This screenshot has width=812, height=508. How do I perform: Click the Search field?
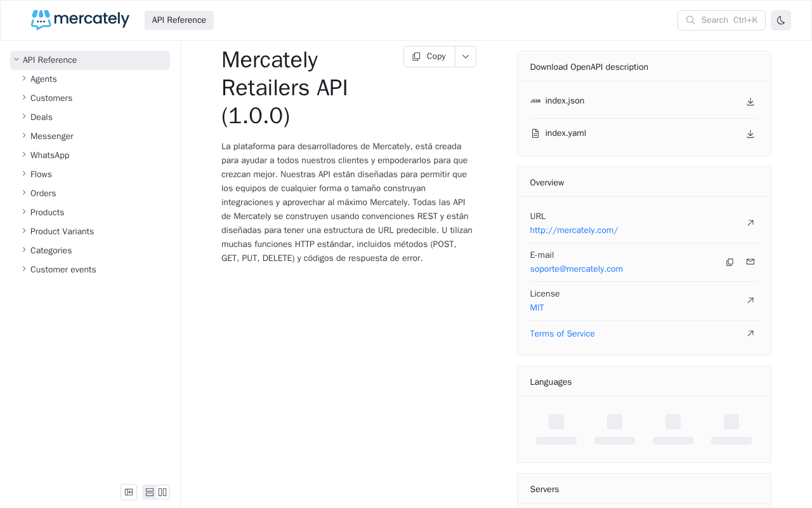pyautogui.click(x=721, y=20)
